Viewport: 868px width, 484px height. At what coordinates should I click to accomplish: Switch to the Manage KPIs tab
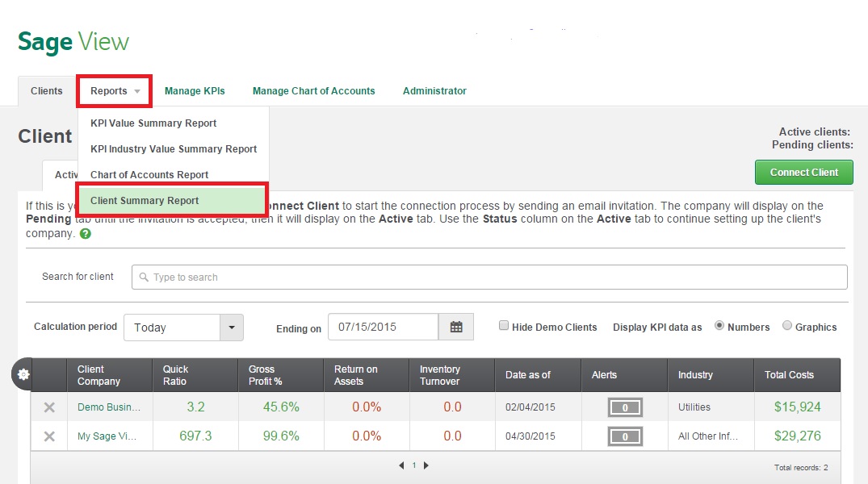(x=195, y=91)
